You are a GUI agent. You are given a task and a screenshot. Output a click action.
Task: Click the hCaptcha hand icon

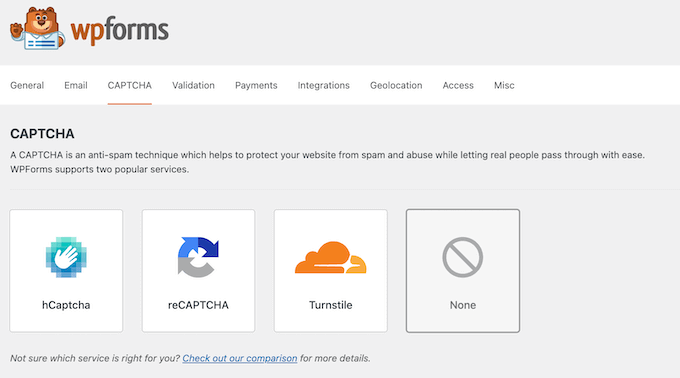pos(66,257)
